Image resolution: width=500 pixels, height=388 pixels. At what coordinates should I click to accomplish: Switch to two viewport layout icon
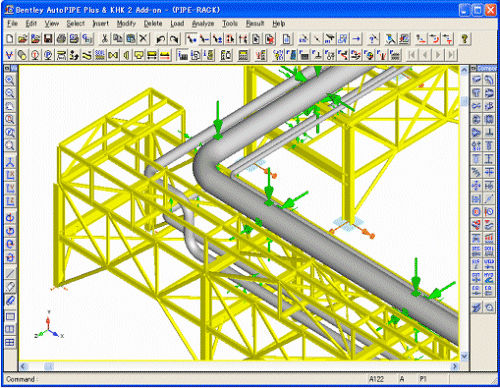pos(10,329)
